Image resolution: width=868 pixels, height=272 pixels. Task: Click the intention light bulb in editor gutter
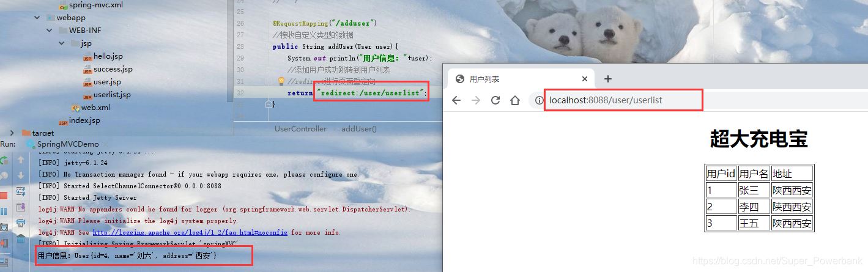pyautogui.click(x=281, y=81)
